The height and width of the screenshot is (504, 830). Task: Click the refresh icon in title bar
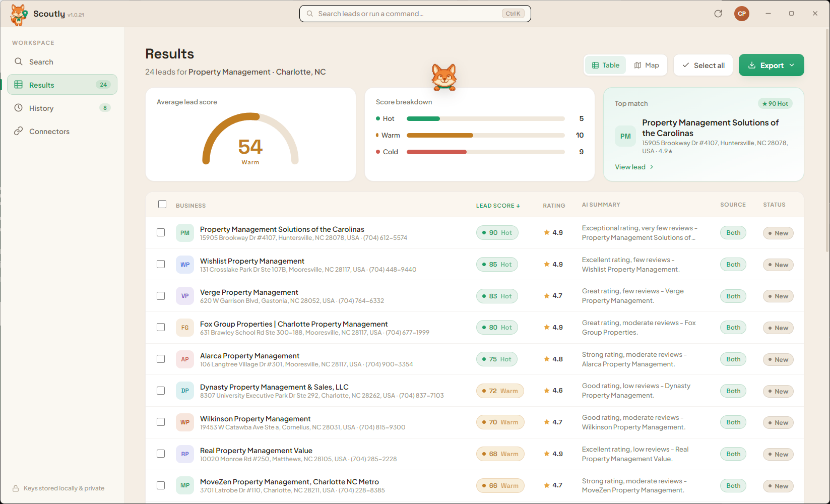click(718, 14)
